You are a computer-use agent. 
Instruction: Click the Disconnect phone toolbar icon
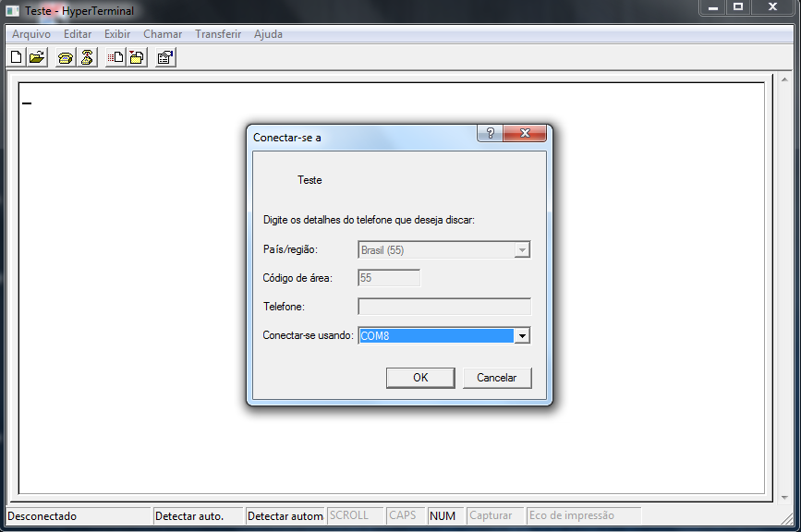point(87,57)
